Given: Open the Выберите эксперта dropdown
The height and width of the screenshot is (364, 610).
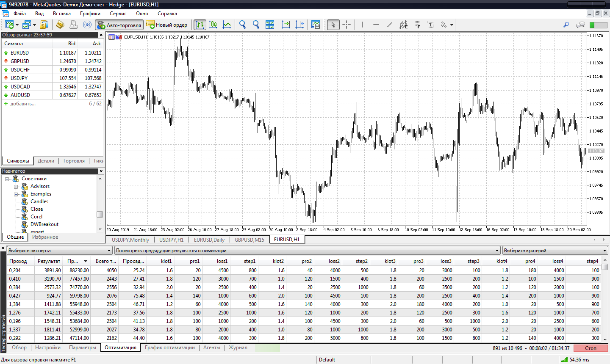Looking at the screenshot, I should (x=59, y=251).
